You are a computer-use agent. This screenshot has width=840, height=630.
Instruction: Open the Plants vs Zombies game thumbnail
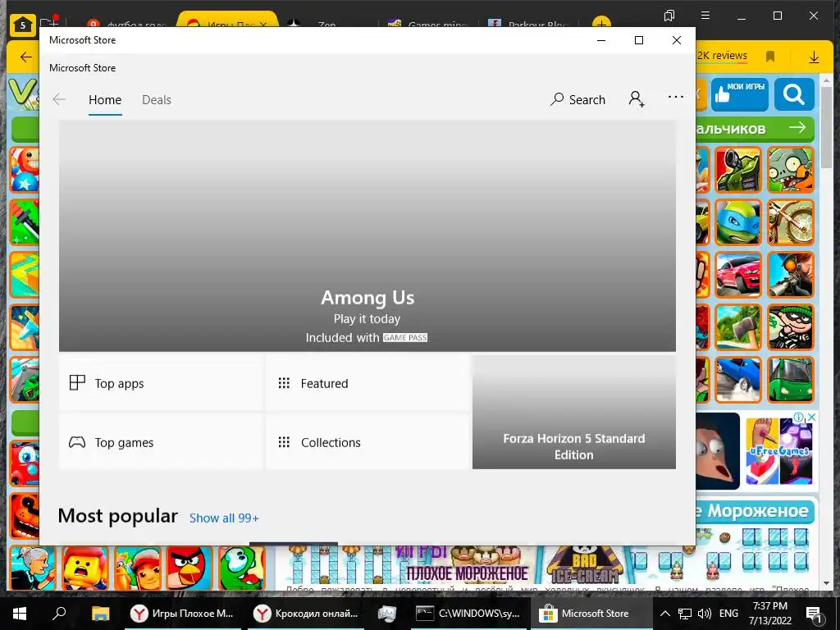pyautogui.click(x=791, y=170)
